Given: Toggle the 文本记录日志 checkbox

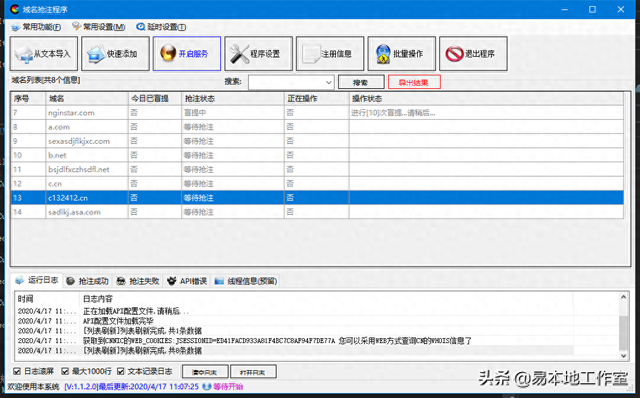Looking at the screenshot, I should pos(120,371).
